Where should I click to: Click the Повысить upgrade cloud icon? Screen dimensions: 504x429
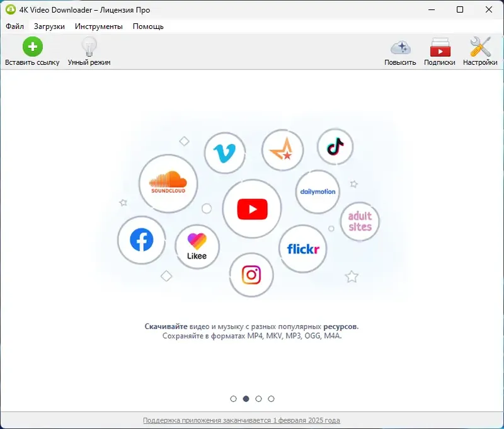click(400, 47)
